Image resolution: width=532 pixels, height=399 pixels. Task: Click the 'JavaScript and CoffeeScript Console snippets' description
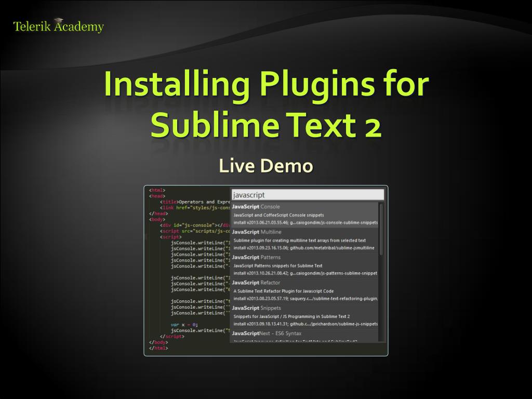[x=278, y=215]
